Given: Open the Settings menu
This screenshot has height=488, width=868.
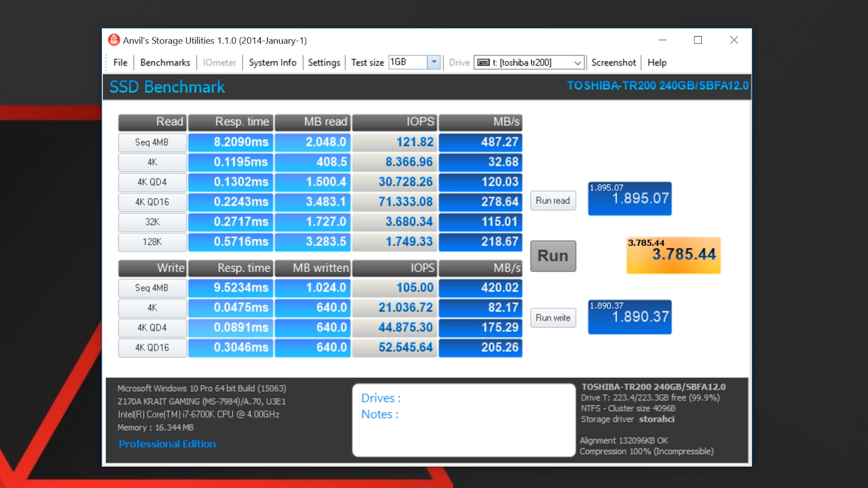Looking at the screenshot, I should click(324, 62).
